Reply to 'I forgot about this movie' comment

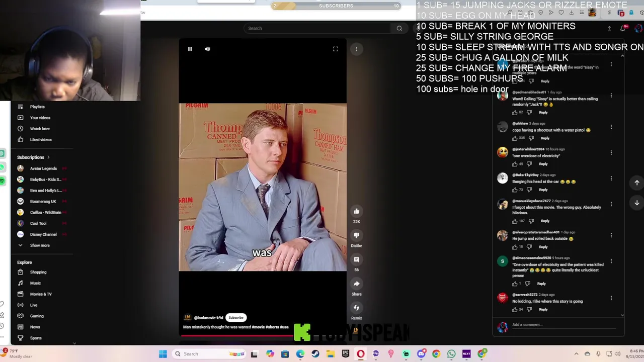(545, 221)
